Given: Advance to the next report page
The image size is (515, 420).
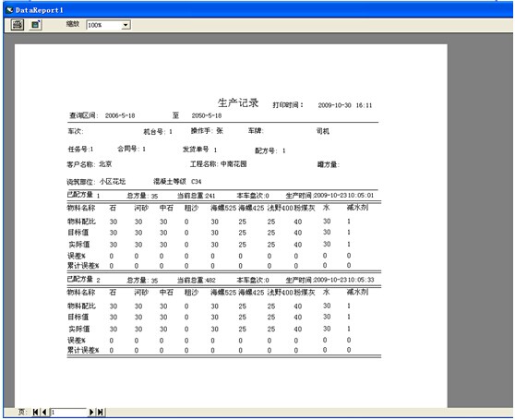Looking at the screenshot, I should [91, 412].
